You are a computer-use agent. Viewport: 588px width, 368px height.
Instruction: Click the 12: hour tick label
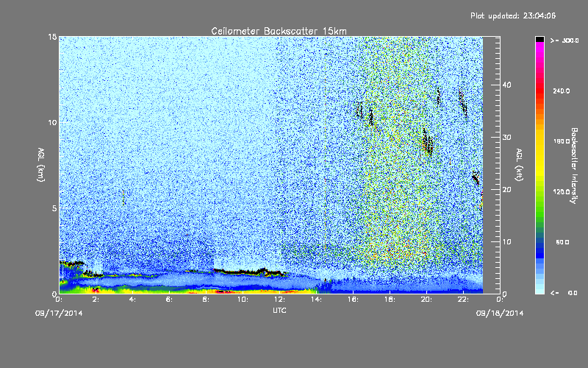pyautogui.click(x=279, y=300)
